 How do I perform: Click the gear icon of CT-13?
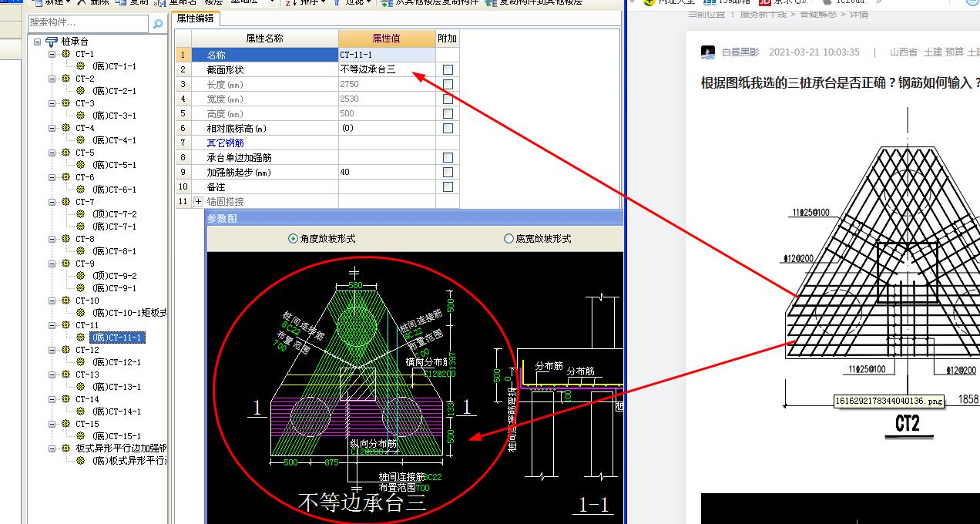65,375
